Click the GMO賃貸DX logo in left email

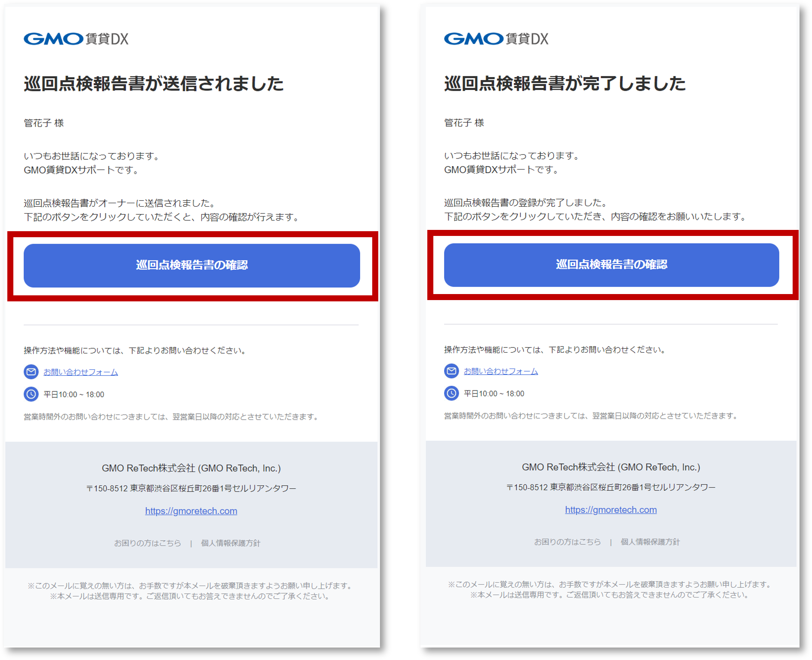76,39
